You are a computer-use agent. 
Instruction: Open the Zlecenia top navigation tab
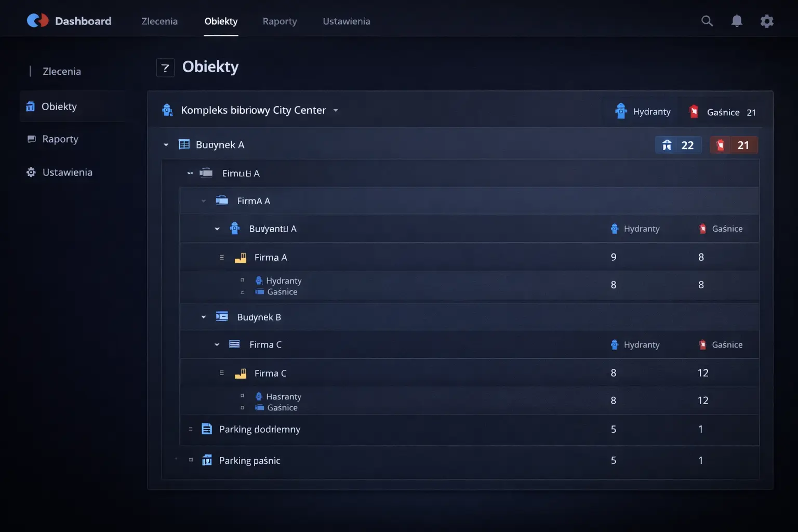[159, 21]
